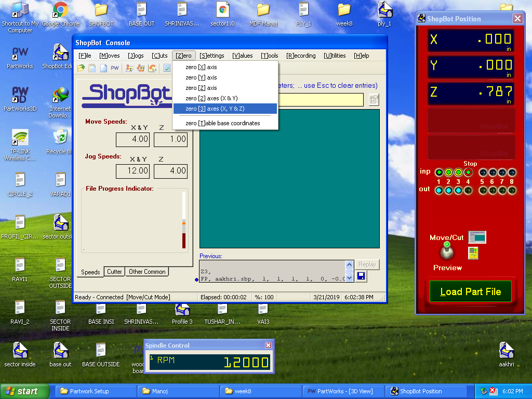Viewport: 532px width, 399px height.
Task: Click input 1 indicator light
Action: point(438,172)
